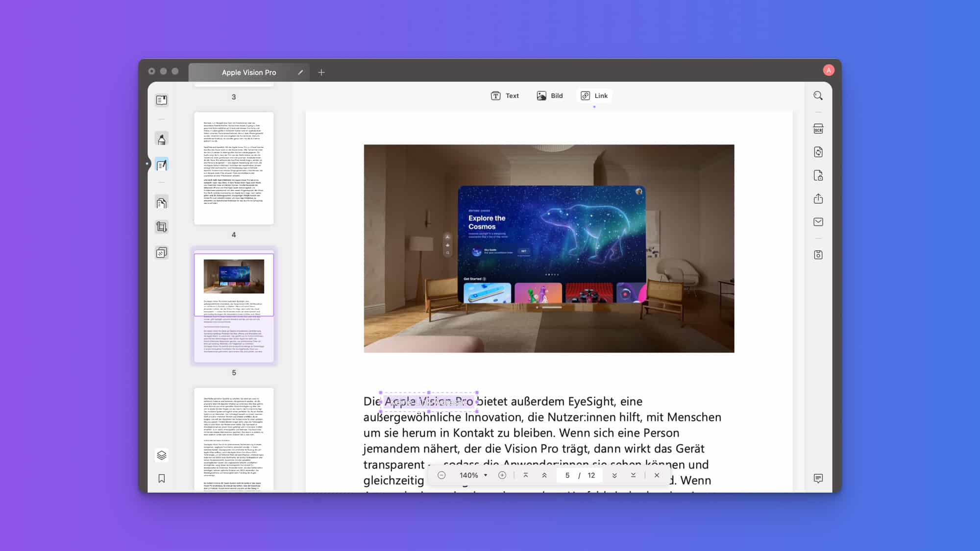Click the Link tool button

[x=594, y=96]
